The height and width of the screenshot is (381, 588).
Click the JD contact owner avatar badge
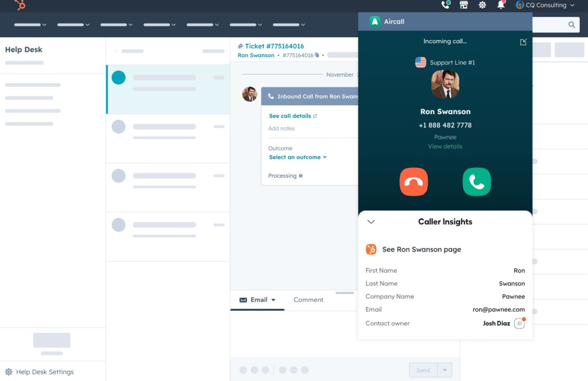(x=520, y=323)
